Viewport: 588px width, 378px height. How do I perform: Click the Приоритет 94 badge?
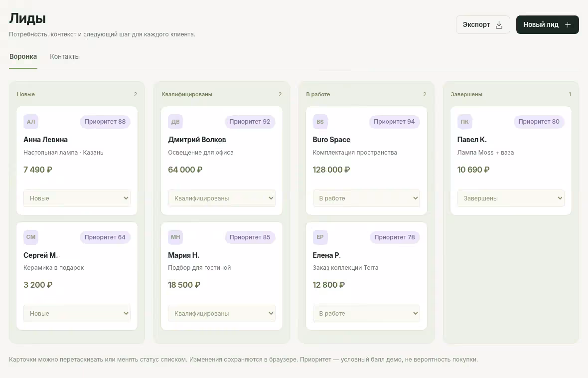394,122
